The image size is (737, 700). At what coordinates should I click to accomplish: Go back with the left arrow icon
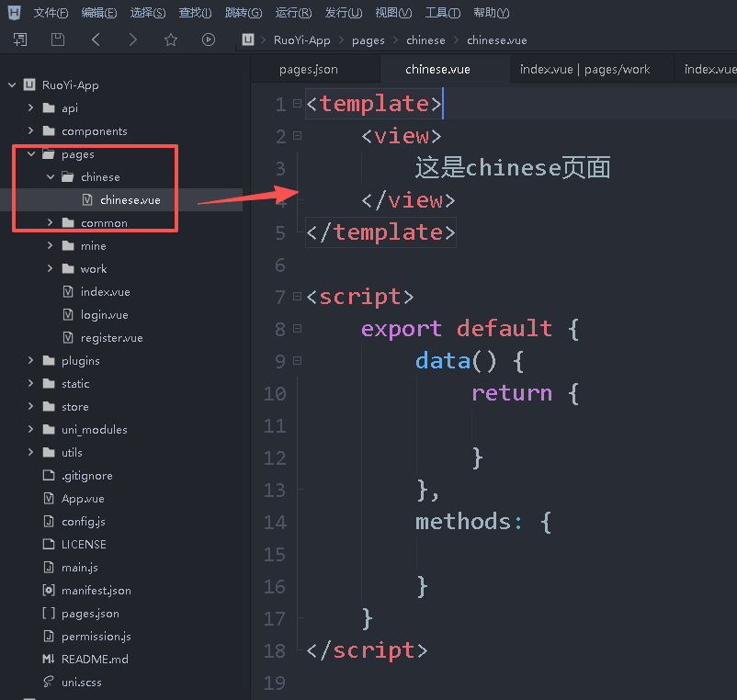click(x=96, y=40)
